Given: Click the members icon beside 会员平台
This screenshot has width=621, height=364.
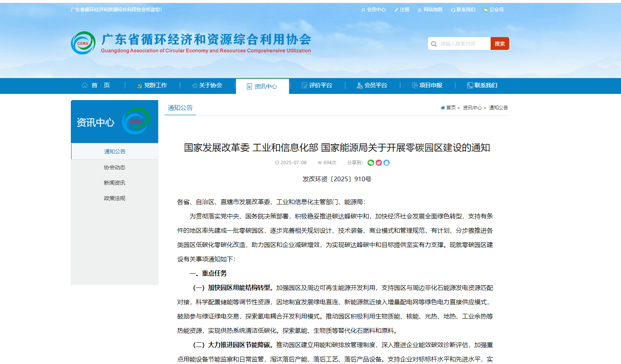Looking at the screenshot, I should [360, 85].
